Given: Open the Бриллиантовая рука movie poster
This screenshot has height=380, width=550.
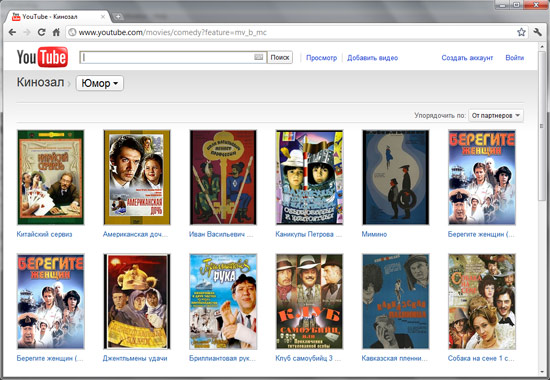Looking at the screenshot, I should point(223,301).
